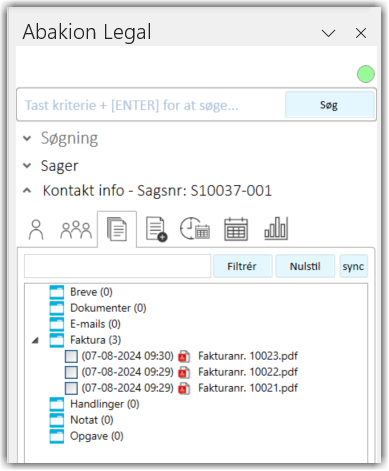Open Fakturanr. 10023.pdf file

(x=248, y=356)
